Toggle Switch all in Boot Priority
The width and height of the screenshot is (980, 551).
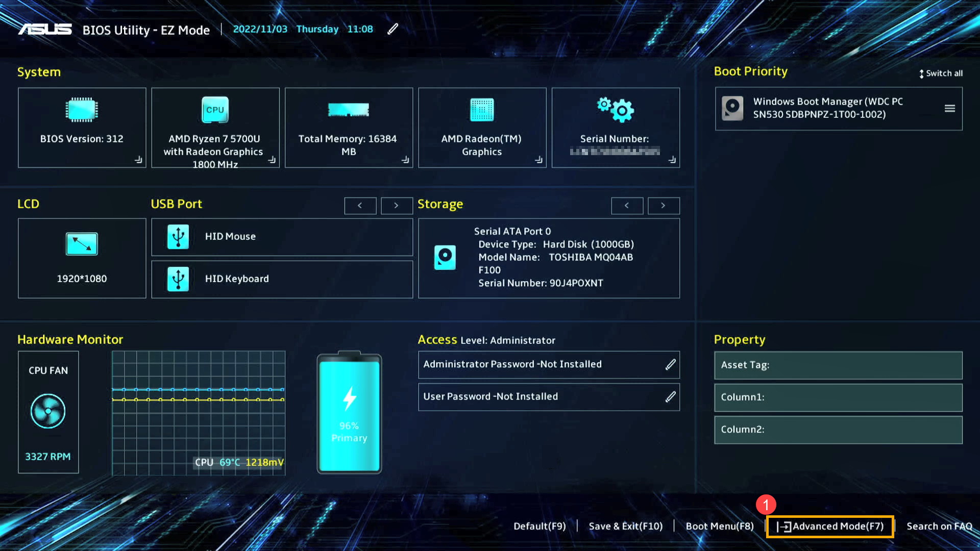[x=941, y=73]
